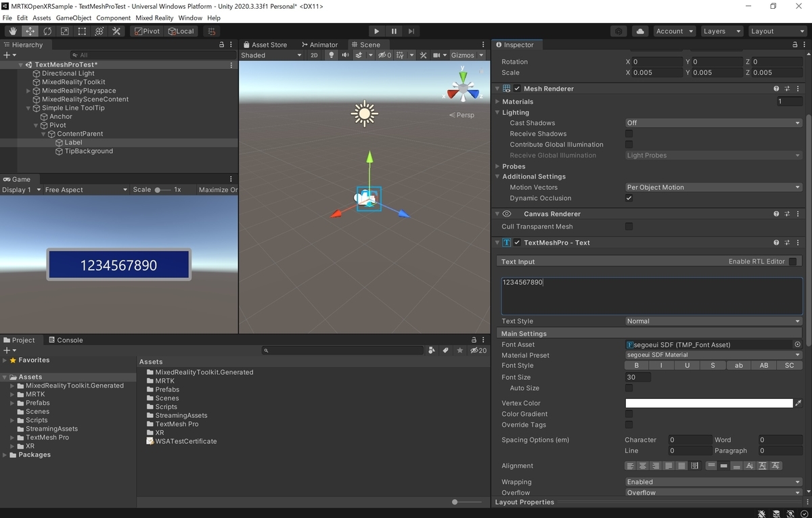Open Collaborate status icon
812x518 pixels.
618,31
